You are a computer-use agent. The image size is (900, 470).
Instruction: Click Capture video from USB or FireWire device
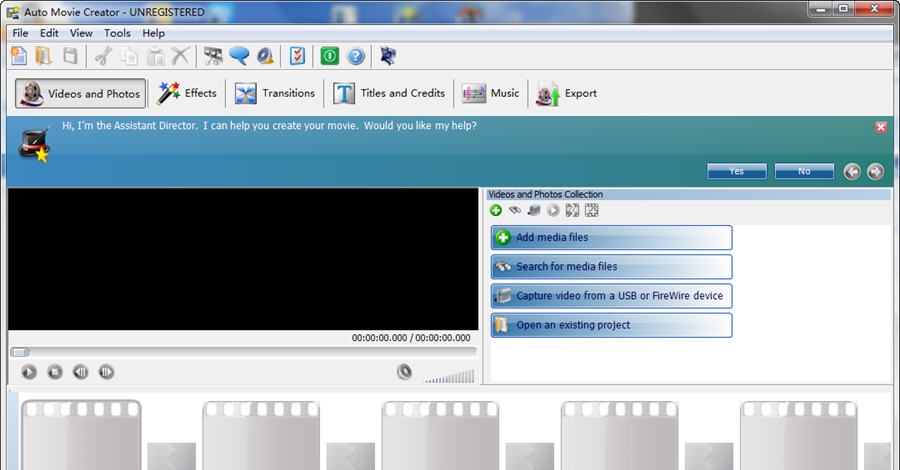[x=611, y=296]
